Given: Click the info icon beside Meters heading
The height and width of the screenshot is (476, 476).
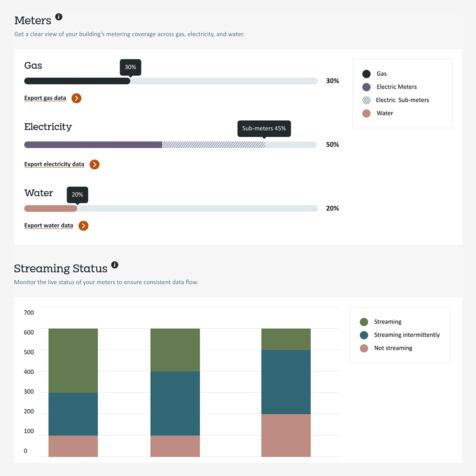Looking at the screenshot, I should (59, 17).
